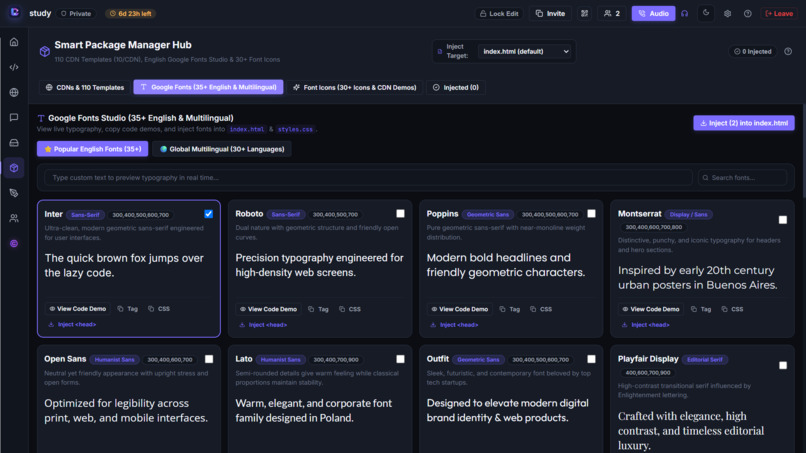Copy the Roboto font Tag
The height and width of the screenshot is (453, 806).
point(318,309)
